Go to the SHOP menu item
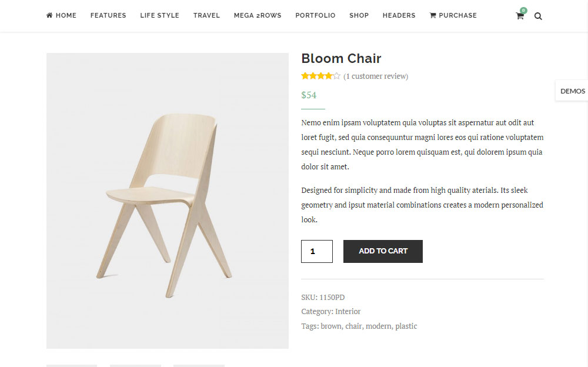 point(359,15)
